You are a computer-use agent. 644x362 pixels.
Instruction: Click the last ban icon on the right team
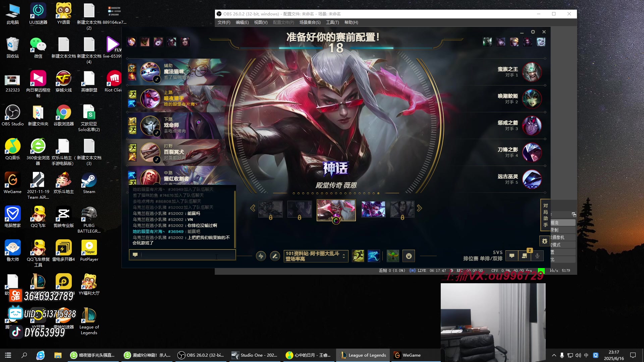(x=541, y=42)
